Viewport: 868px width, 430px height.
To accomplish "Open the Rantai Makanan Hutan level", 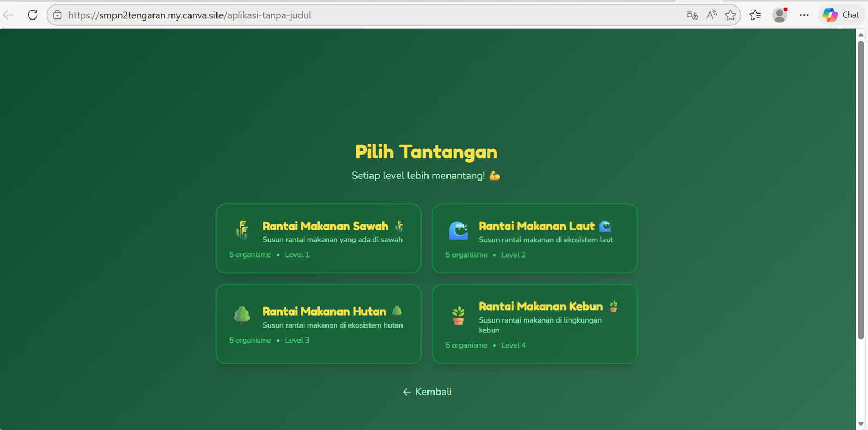I will tap(318, 324).
